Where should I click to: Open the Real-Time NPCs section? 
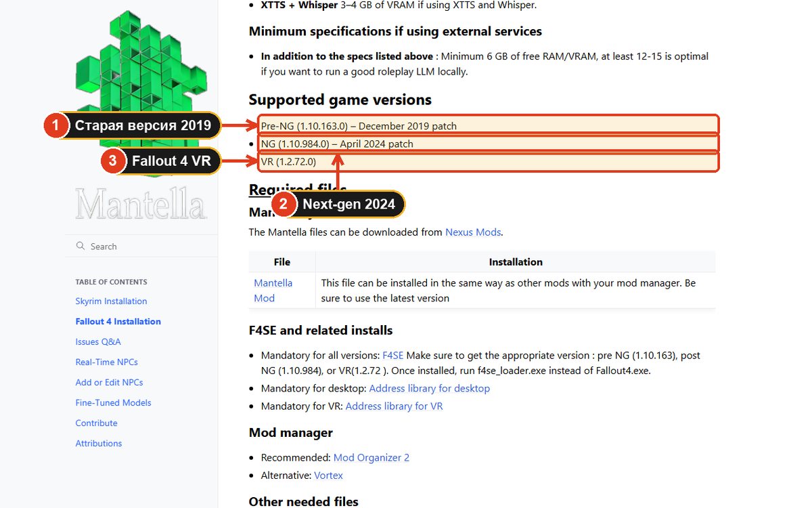[106, 362]
